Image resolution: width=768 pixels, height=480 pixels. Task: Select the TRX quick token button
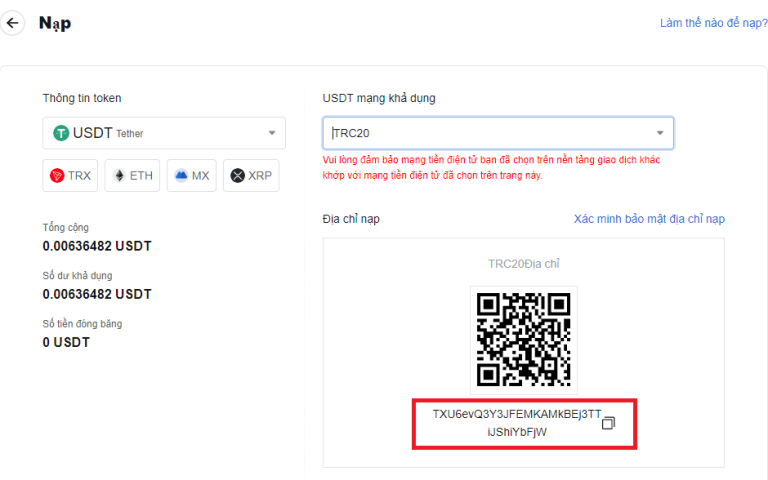click(70, 175)
